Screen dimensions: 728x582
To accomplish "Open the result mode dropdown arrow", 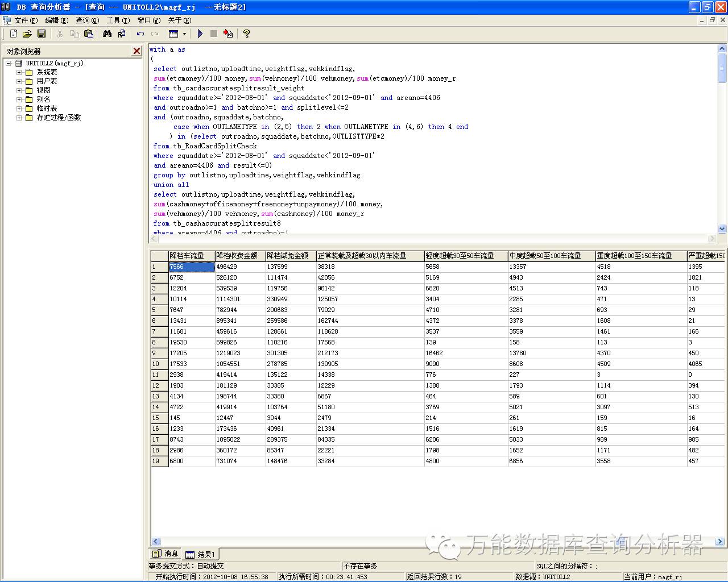I will tap(184, 34).
